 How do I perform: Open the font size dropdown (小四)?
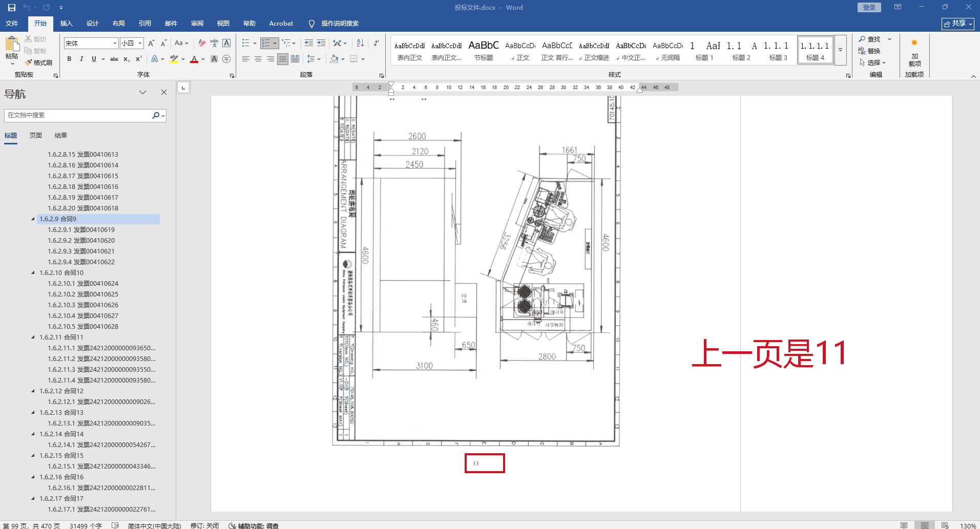[x=140, y=44]
